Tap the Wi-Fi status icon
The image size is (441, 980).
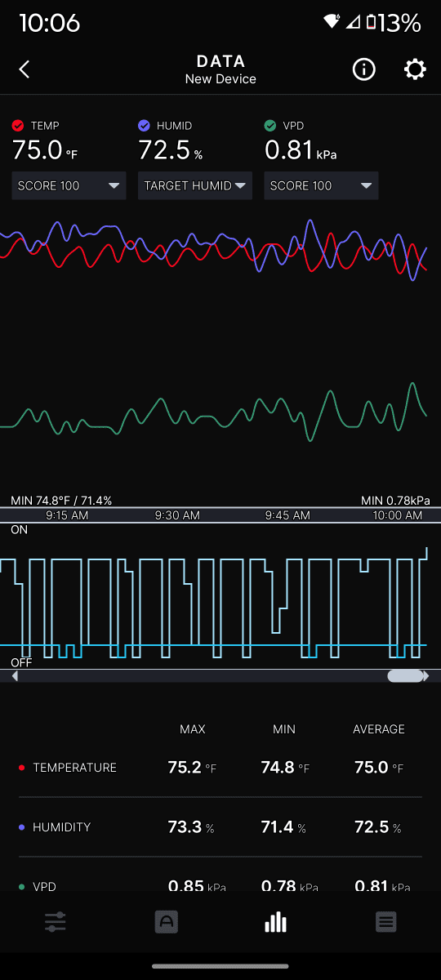[332, 21]
